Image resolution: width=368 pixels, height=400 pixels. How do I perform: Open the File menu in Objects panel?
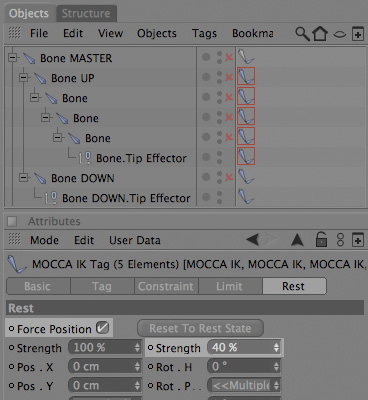pyautogui.click(x=39, y=33)
